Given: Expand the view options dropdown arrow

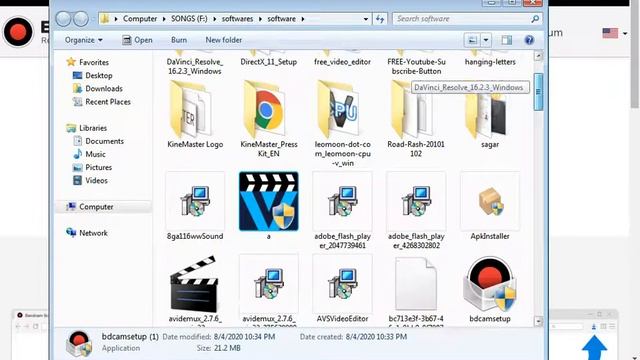Looking at the screenshot, I should (x=486, y=40).
